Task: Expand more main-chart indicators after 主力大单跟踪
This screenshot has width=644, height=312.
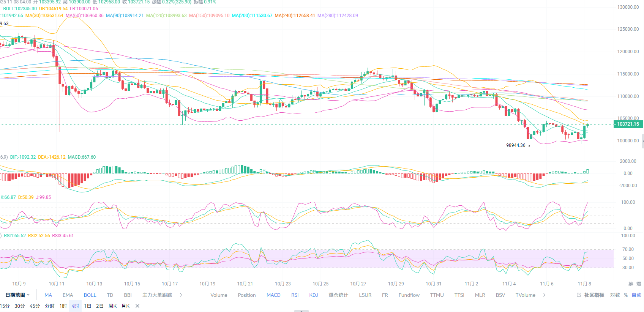Action: tap(181, 295)
